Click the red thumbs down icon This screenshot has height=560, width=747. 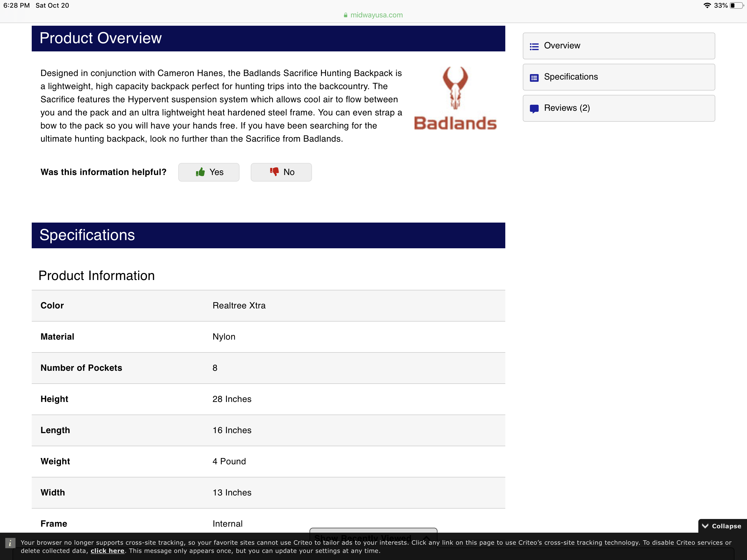coord(274,171)
